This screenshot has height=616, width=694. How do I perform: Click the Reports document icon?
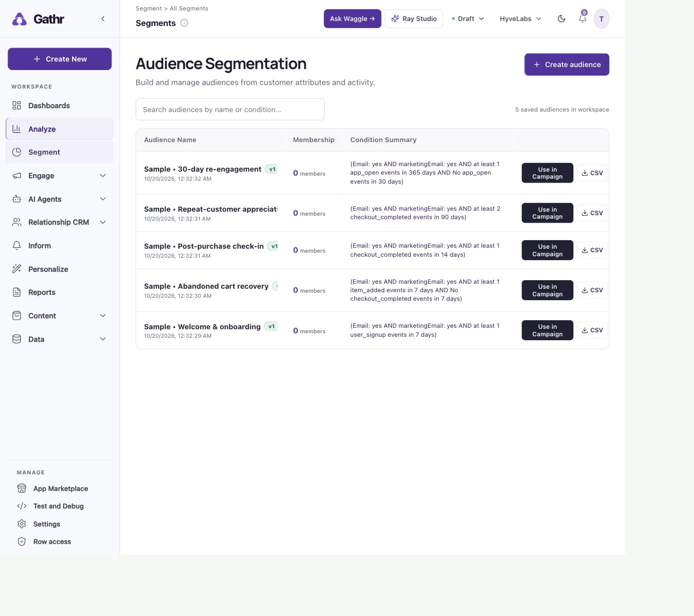tap(17, 292)
